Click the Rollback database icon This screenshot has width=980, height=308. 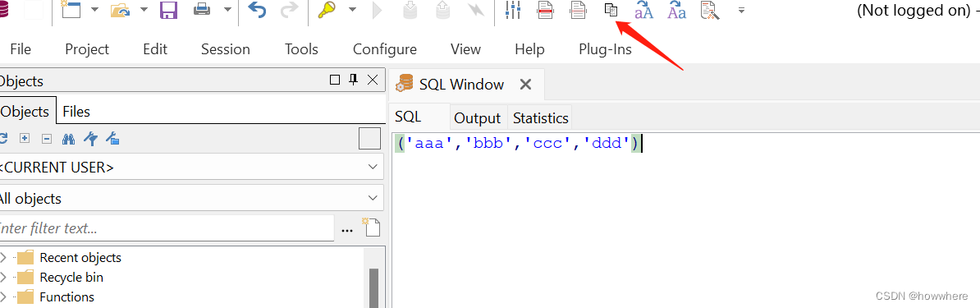coord(442,10)
